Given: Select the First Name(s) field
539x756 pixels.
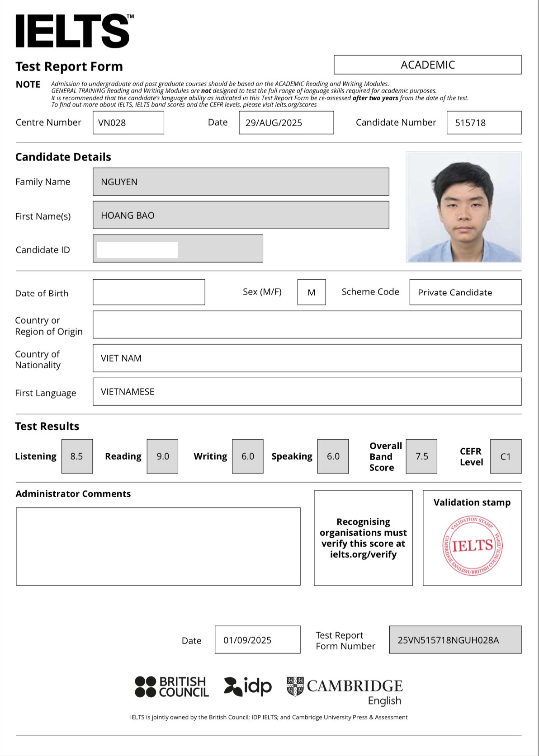Looking at the screenshot, I should [x=241, y=215].
